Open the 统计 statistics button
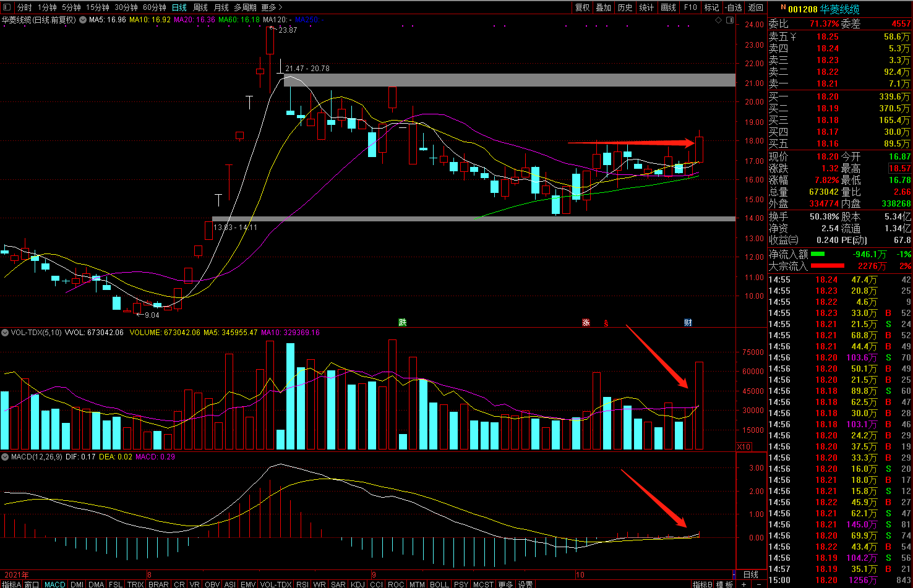Image resolution: width=913 pixels, height=588 pixels. pyautogui.click(x=647, y=7)
